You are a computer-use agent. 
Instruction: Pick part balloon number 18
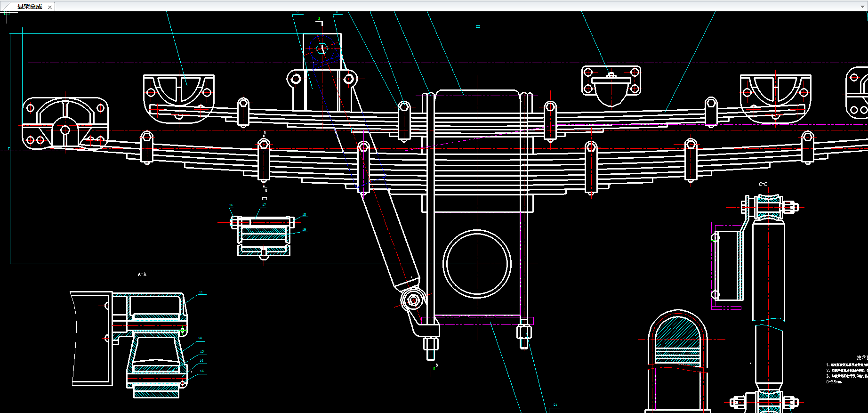[304, 215]
